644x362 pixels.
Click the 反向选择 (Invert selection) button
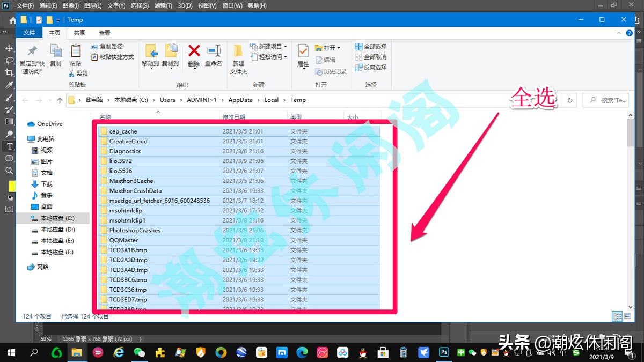[x=372, y=67]
